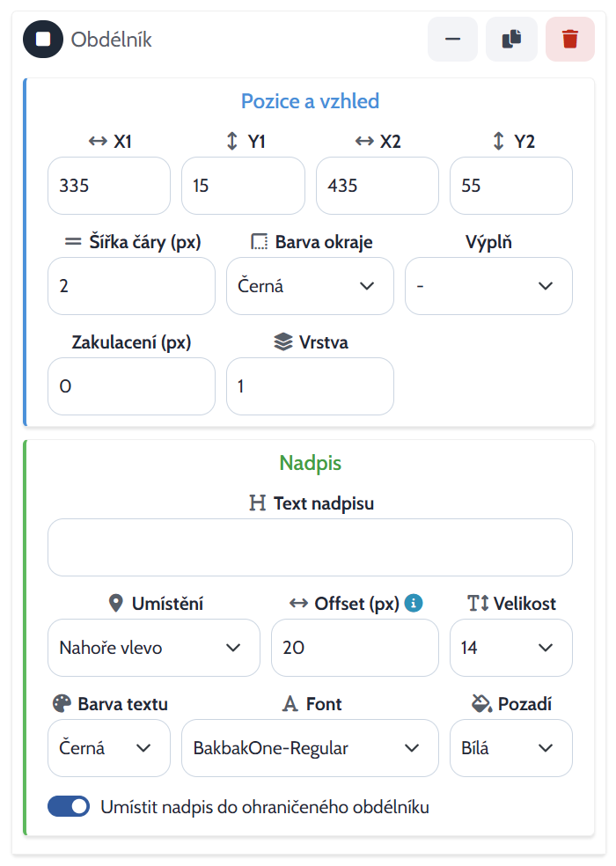Open the Barva okraje dropdown

pyautogui.click(x=310, y=286)
